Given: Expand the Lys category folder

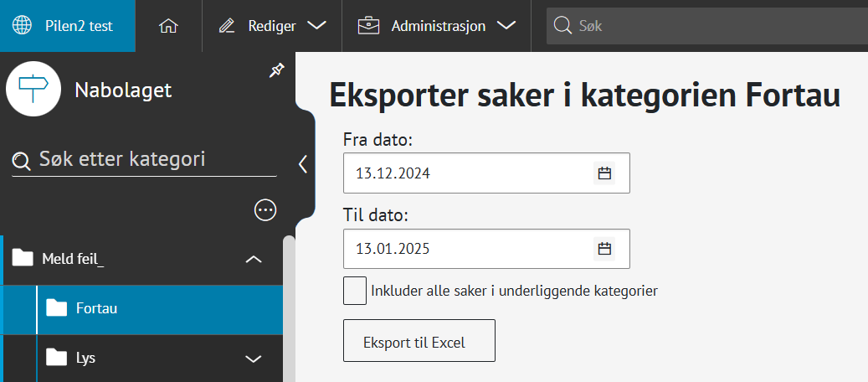Looking at the screenshot, I should click(x=253, y=359).
